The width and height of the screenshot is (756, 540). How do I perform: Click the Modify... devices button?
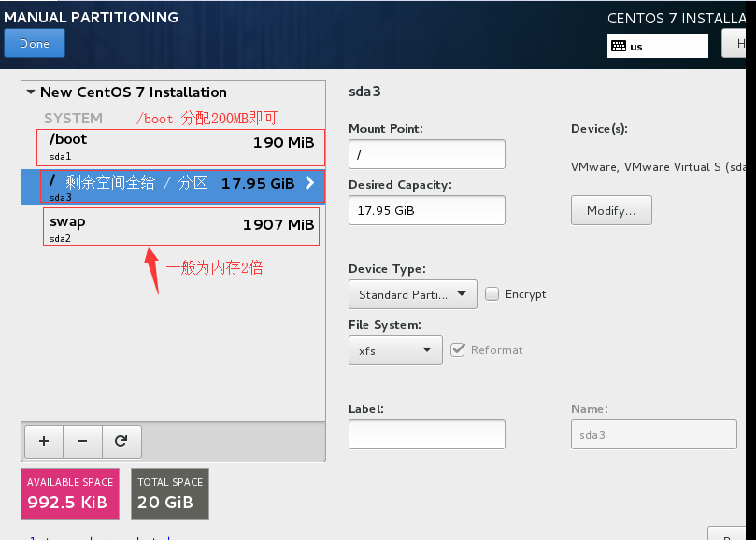(611, 210)
